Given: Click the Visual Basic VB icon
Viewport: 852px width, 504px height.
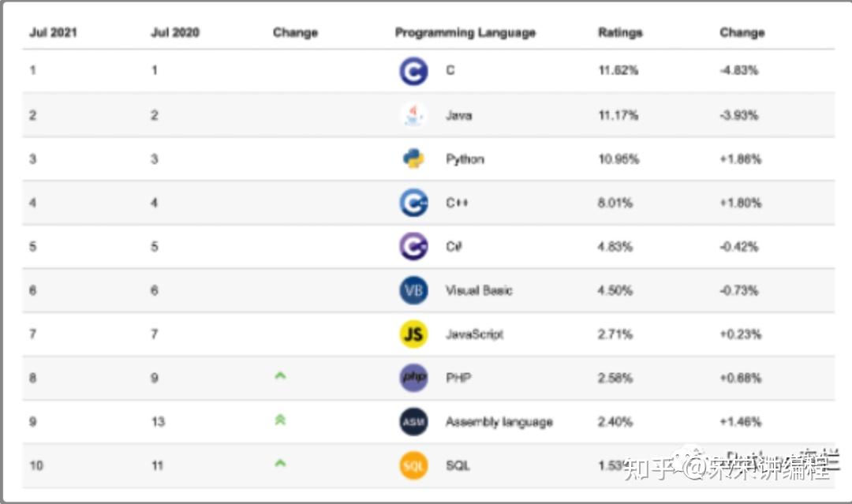Looking at the screenshot, I should 413,290.
